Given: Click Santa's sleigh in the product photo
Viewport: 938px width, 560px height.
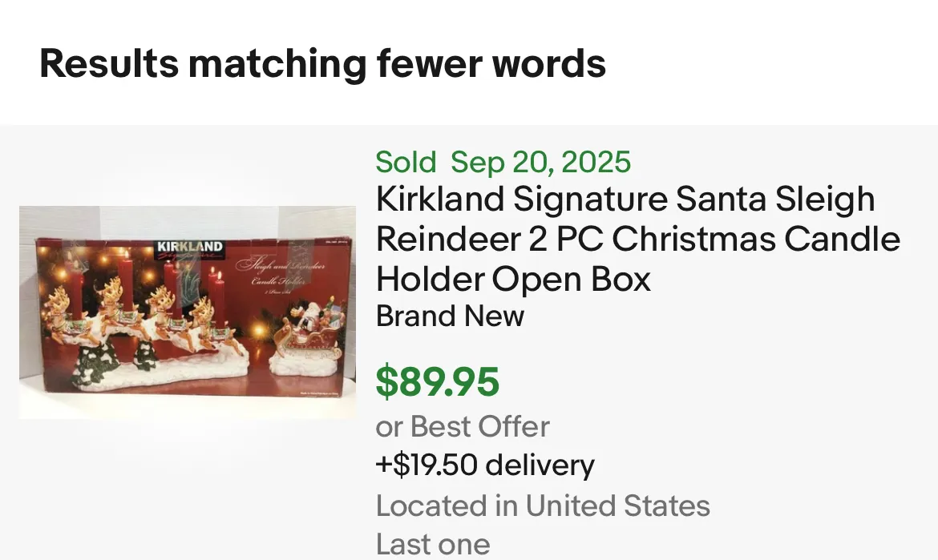Looking at the screenshot, I should (x=309, y=332).
